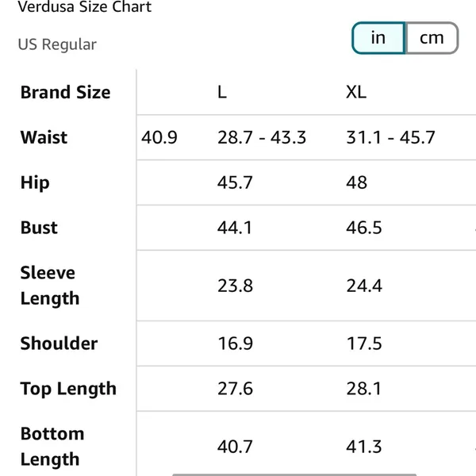Click the horizontal scrollbar under the table
Viewport: 476px width, 476px height.
(294, 474)
